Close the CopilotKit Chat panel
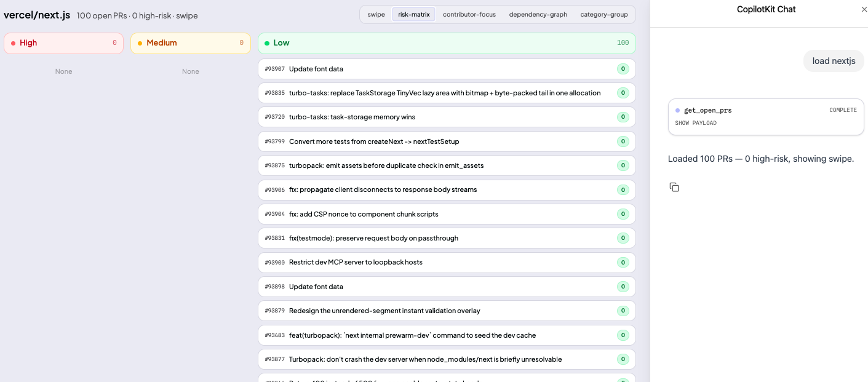 pyautogui.click(x=864, y=9)
